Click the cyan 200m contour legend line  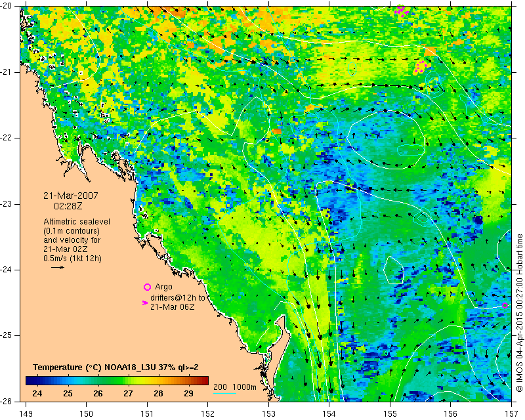224,393
